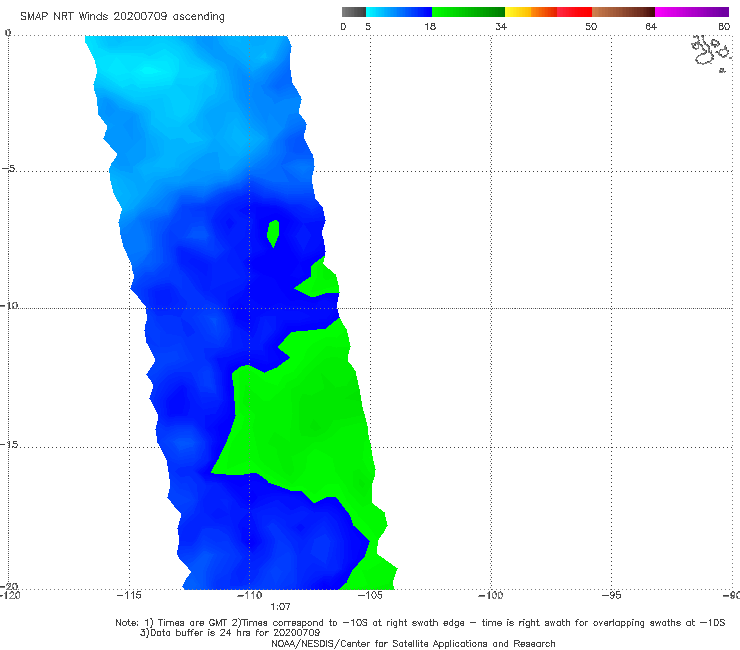Click the small isolated green patch near -109
740x650 pixels.
click(273, 233)
